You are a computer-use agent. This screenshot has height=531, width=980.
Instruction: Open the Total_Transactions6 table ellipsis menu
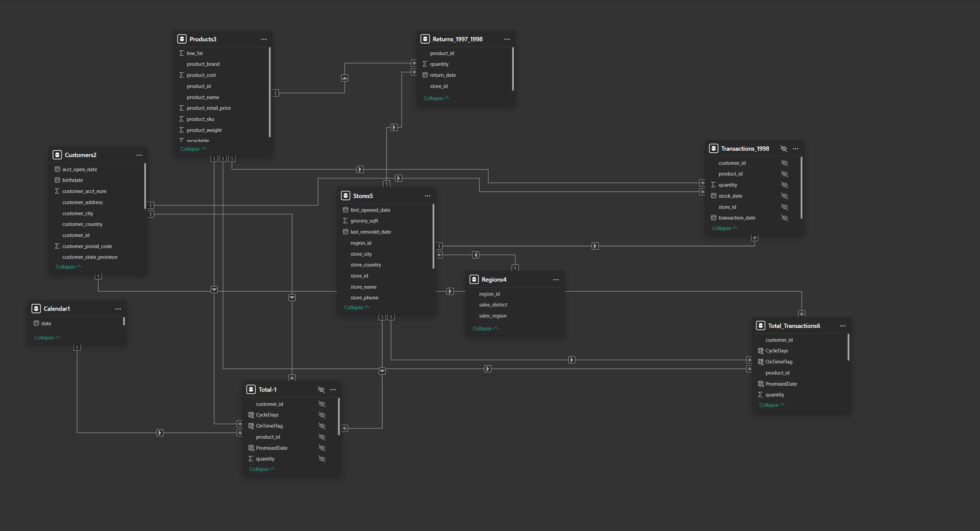842,326
